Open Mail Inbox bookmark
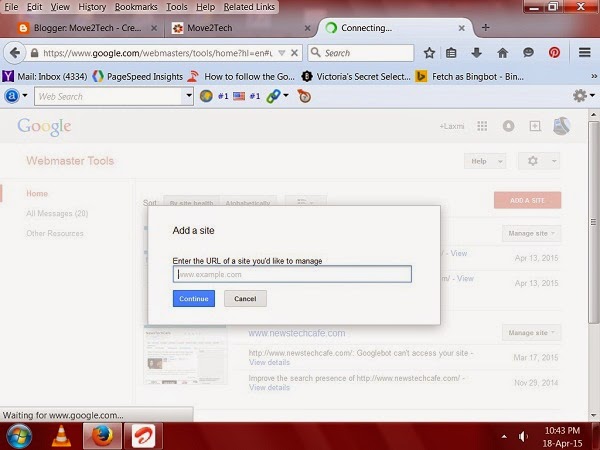This screenshot has width=600, height=450. [x=45, y=77]
